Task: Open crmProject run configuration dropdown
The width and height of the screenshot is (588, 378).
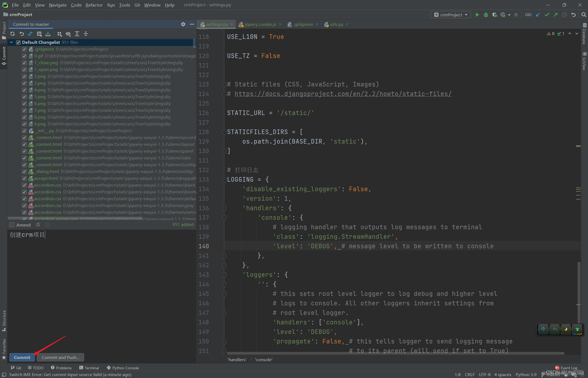Action: click(x=451, y=15)
